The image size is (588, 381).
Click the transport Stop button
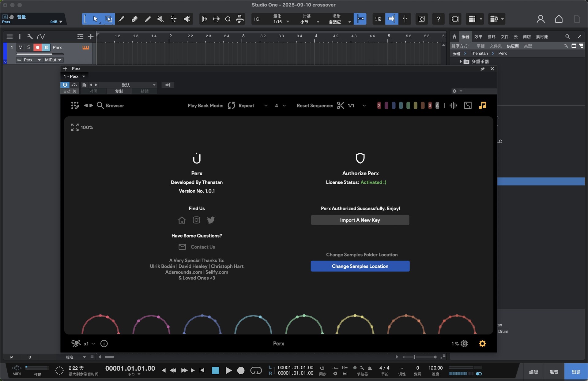coord(215,371)
